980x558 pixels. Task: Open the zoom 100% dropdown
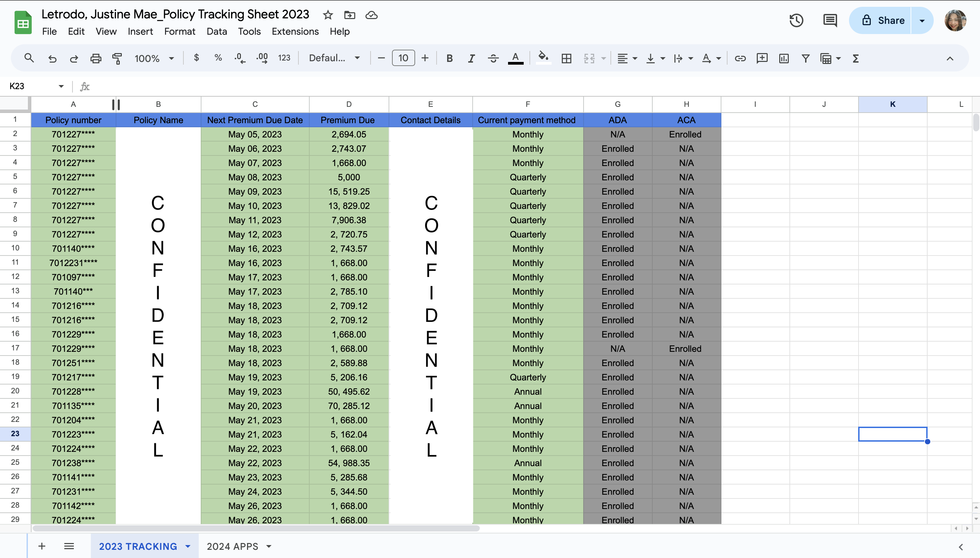coord(154,58)
